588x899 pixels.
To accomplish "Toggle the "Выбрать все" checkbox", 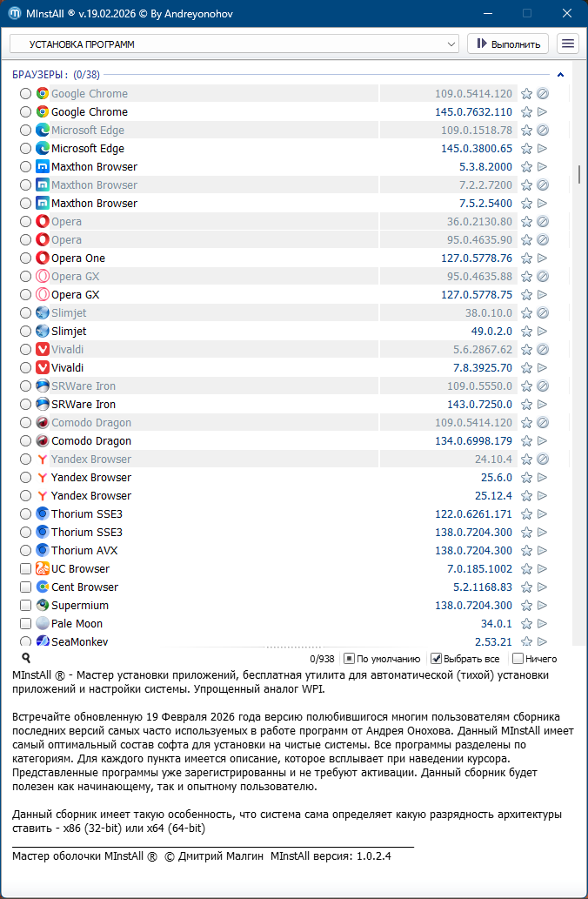I will pos(437,659).
